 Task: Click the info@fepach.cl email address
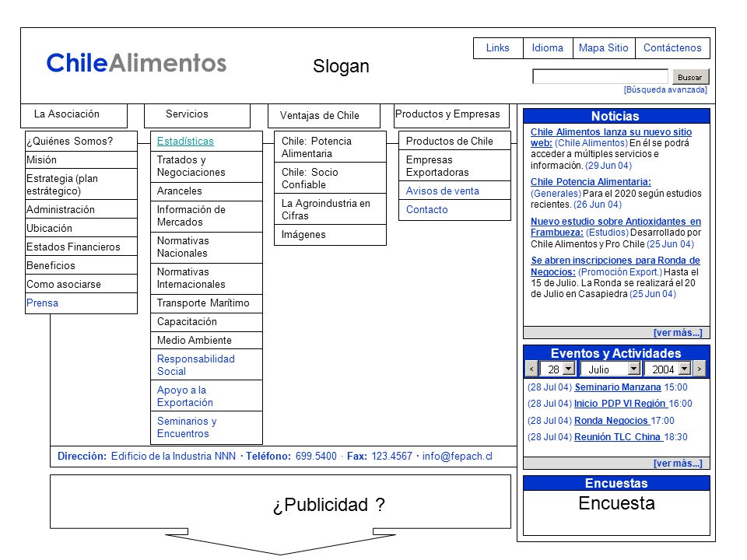pyautogui.click(x=458, y=457)
